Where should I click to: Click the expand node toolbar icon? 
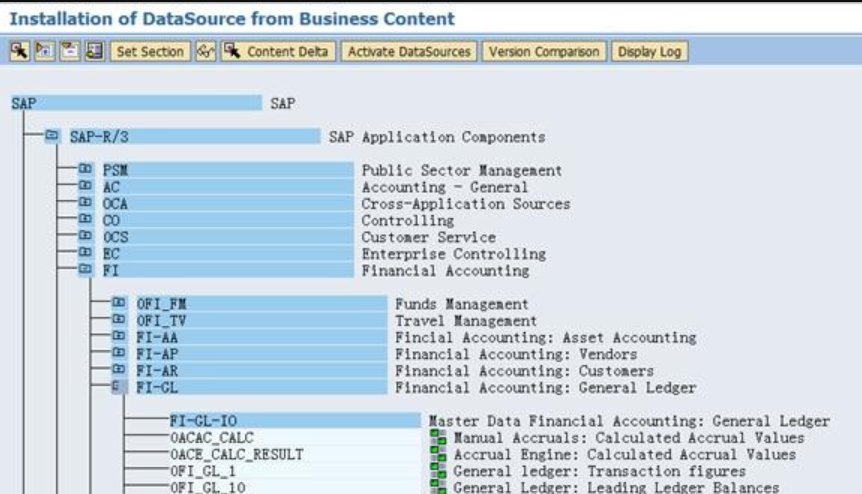point(45,51)
